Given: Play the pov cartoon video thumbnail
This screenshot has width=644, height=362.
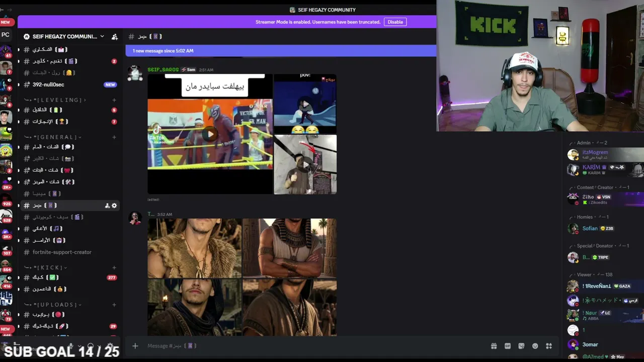Looking at the screenshot, I should [x=305, y=104].
